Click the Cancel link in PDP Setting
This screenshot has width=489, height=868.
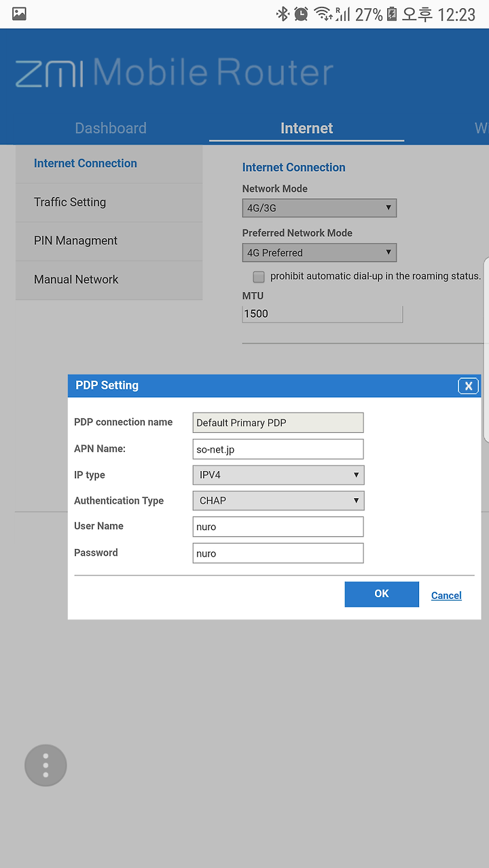pyautogui.click(x=446, y=595)
